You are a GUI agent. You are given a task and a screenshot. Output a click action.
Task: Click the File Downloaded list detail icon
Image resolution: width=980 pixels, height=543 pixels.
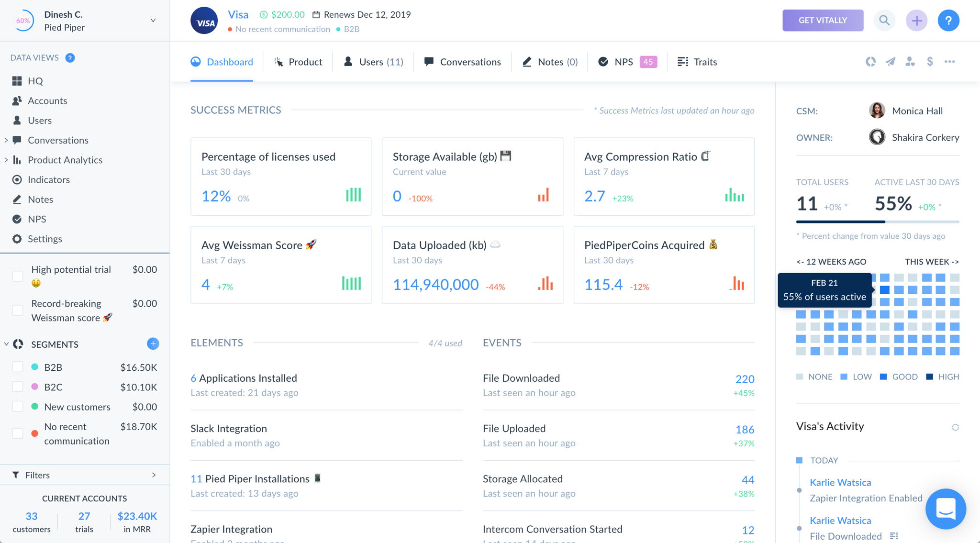[x=893, y=536]
